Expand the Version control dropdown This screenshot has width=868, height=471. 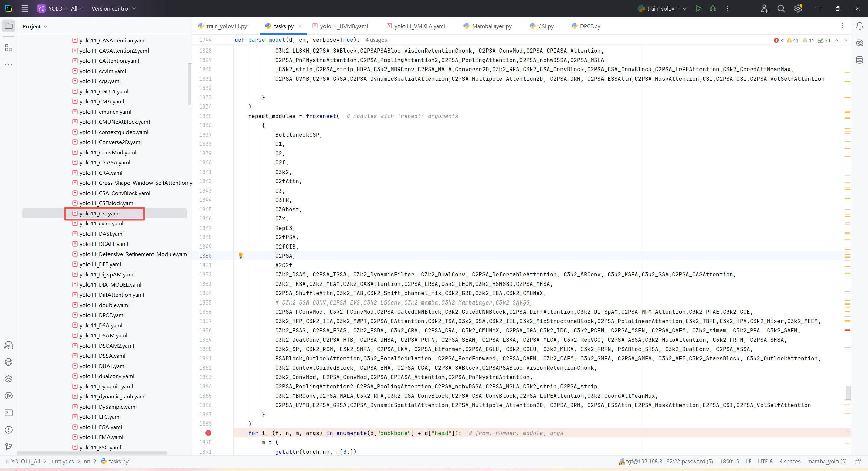point(113,8)
